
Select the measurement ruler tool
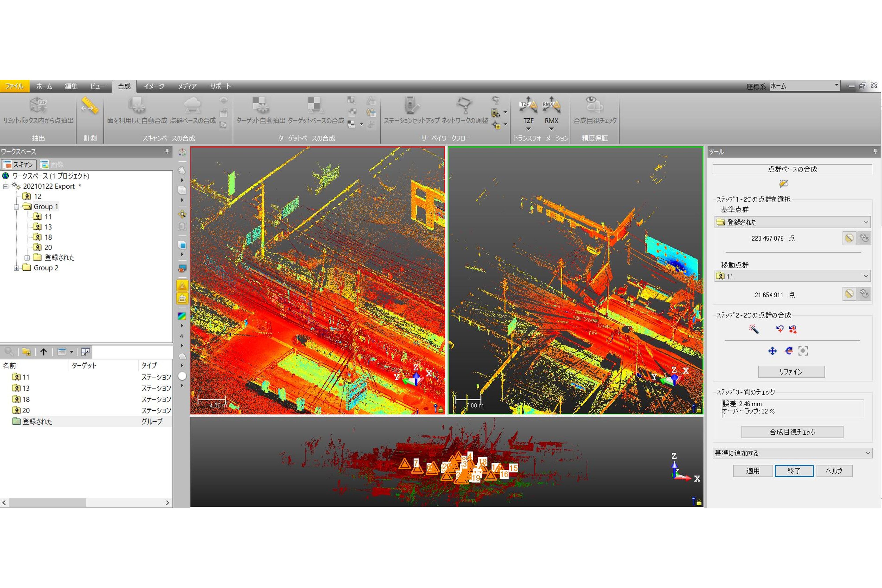(x=90, y=106)
